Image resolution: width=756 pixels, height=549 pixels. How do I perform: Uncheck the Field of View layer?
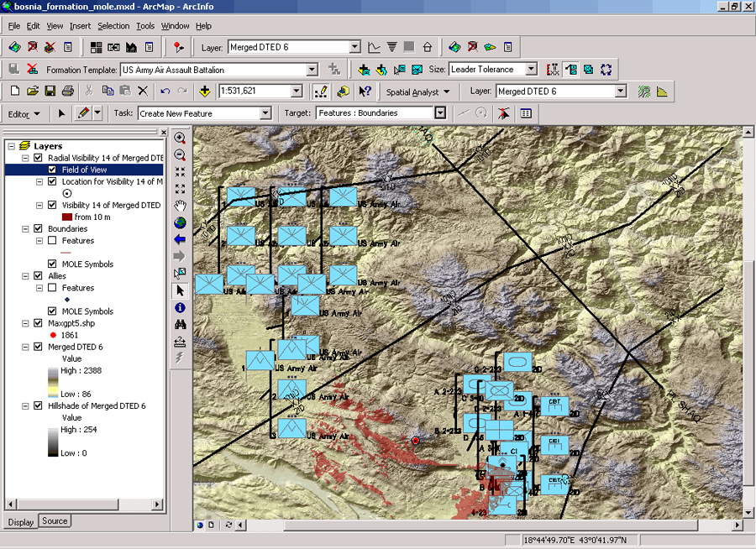click(x=53, y=170)
